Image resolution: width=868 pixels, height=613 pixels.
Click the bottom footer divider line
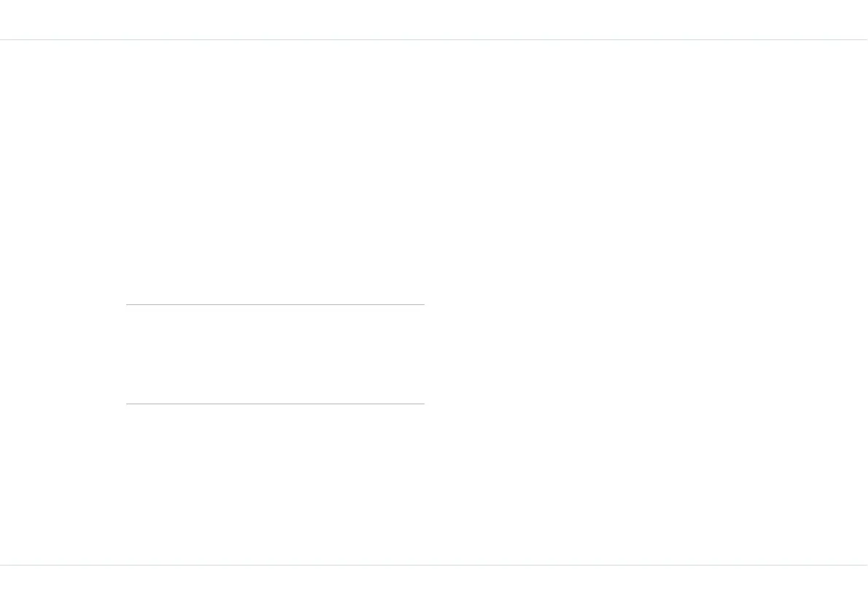coord(434,565)
